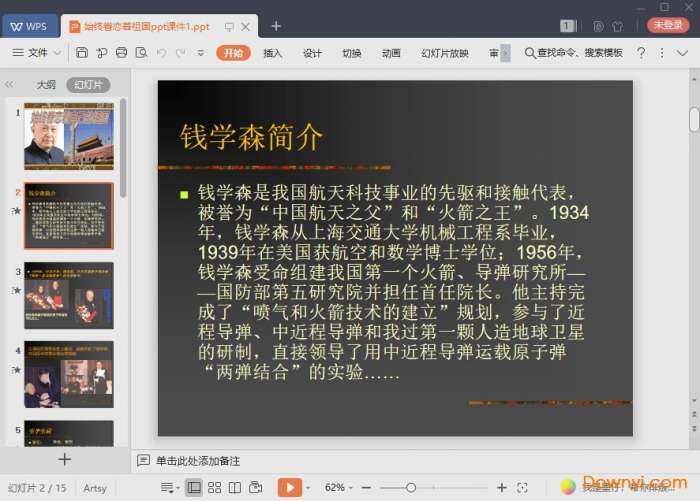This screenshot has height=501, width=700.
Task: Click the Print icon
Action: [121, 53]
